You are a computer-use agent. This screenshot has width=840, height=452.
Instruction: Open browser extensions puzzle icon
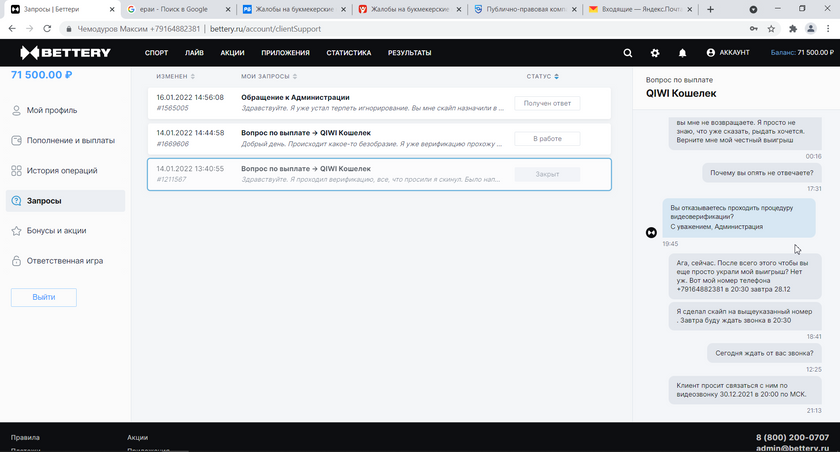click(x=793, y=29)
